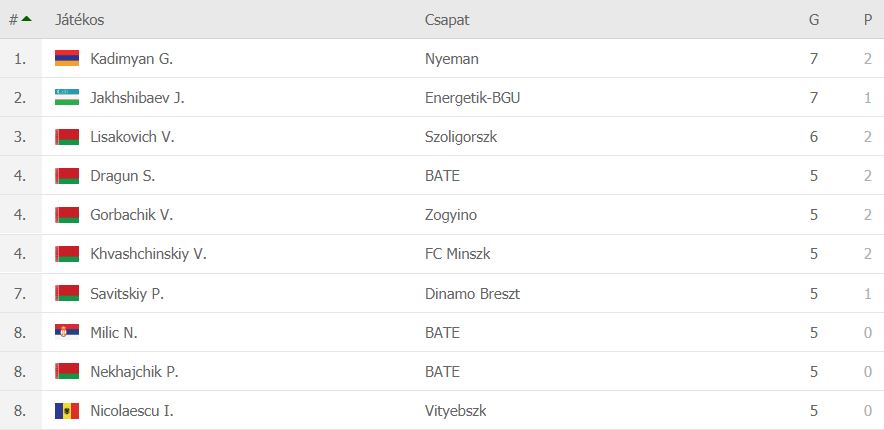884x430 pixels.
Task: Open the Dinamo Breszt team page
Action: pos(472,294)
